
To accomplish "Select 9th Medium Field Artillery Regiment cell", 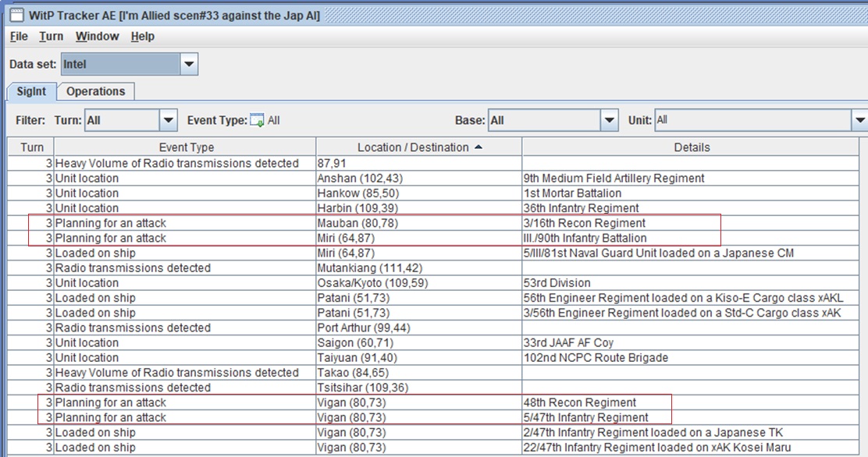I will pos(691,178).
